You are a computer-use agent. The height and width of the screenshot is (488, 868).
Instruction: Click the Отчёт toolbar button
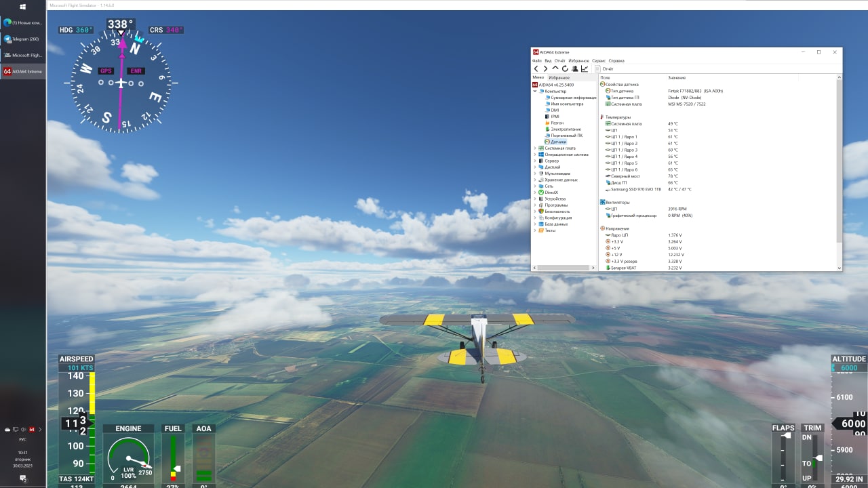click(604, 68)
